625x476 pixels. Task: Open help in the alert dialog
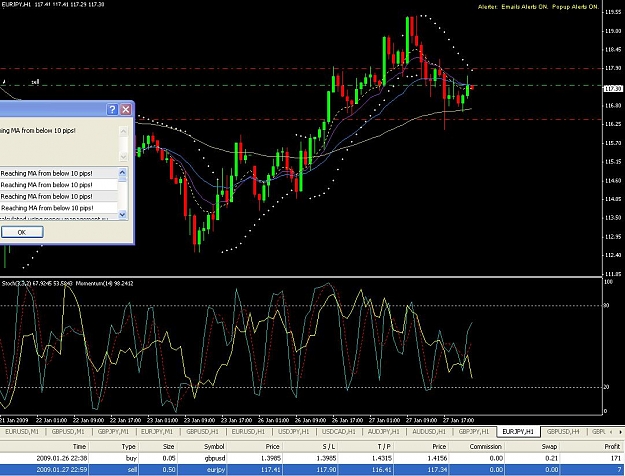pyautogui.click(x=112, y=110)
